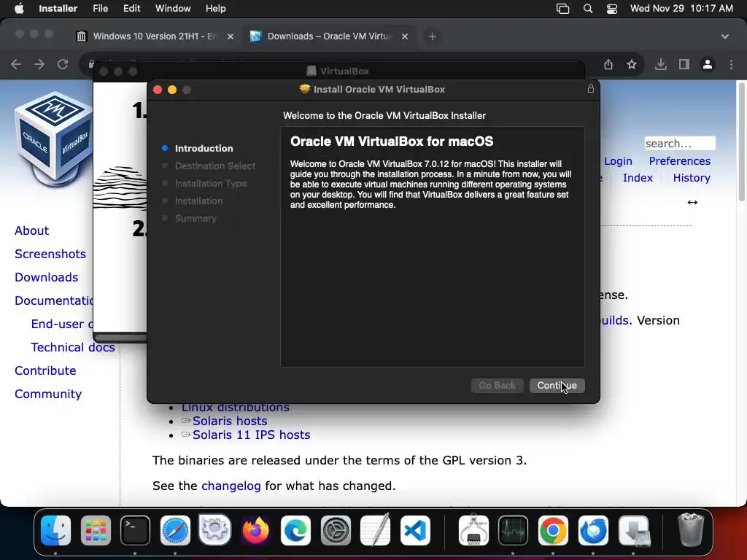Open the Window menu
747x560 pixels.
coord(173,9)
